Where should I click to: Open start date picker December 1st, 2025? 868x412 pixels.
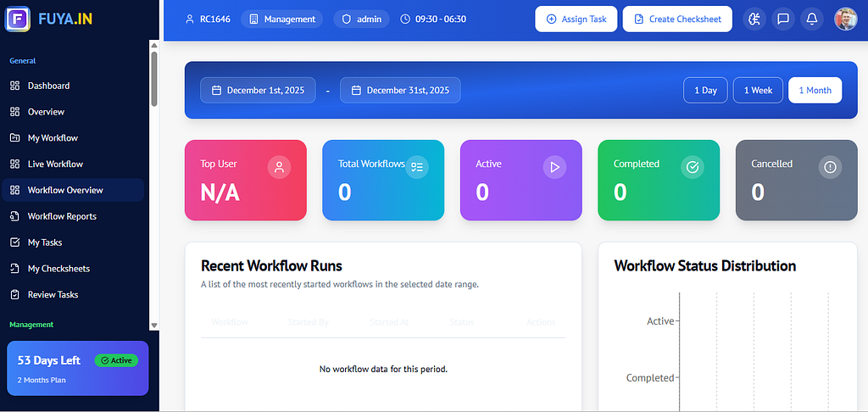pos(258,90)
